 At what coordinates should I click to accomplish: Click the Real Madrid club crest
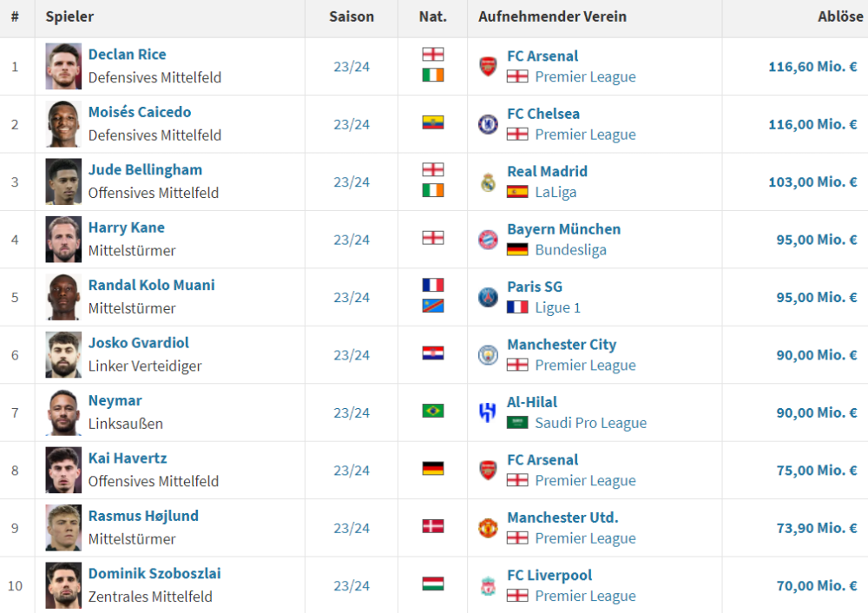pos(489,181)
